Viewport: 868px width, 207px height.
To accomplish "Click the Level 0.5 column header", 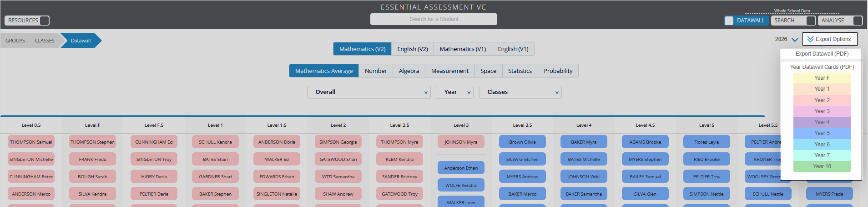I will 31,125.
